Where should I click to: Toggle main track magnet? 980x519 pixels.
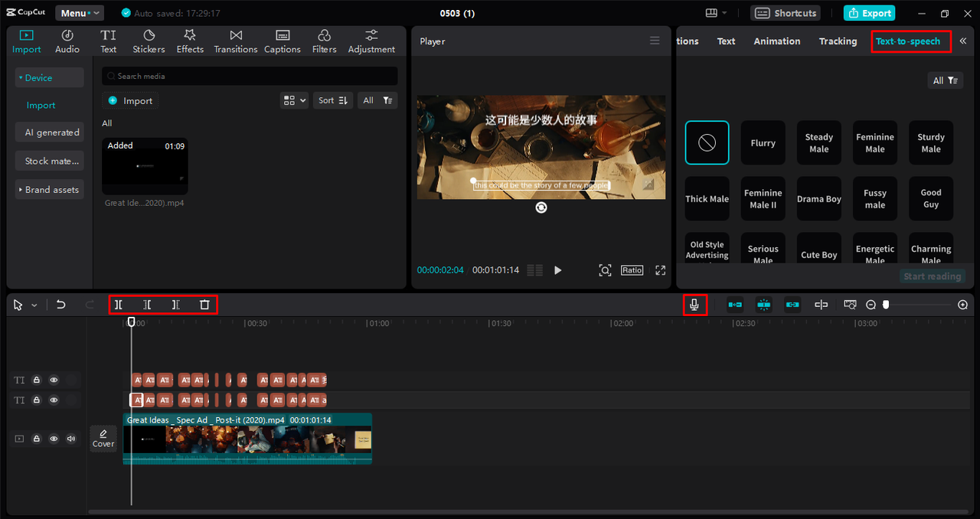coord(735,305)
